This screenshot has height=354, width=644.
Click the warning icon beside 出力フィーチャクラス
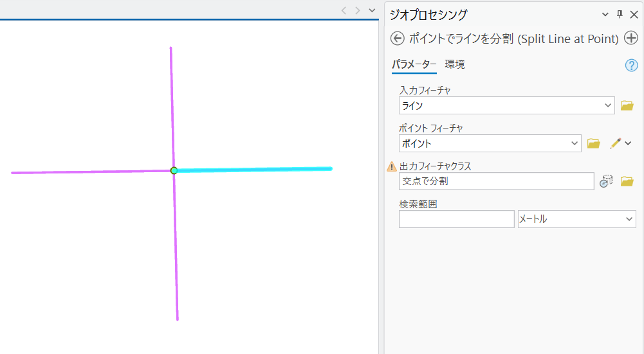pos(391,166)
